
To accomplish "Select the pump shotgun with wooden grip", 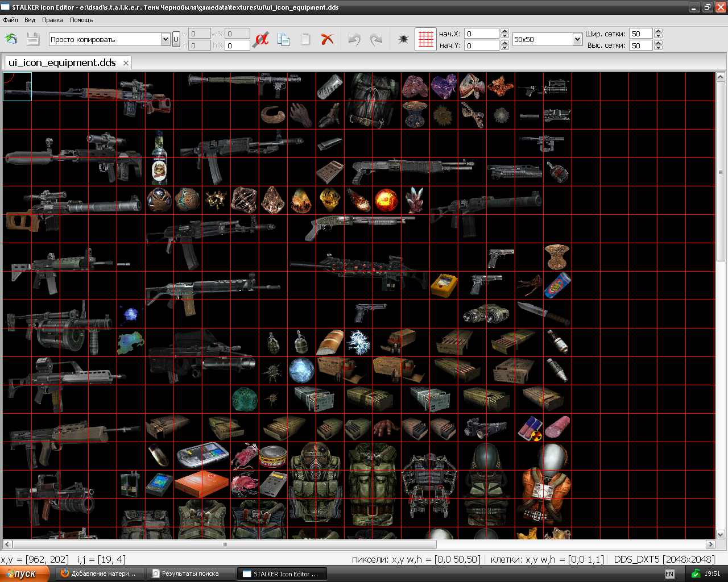I will [360, 227].
